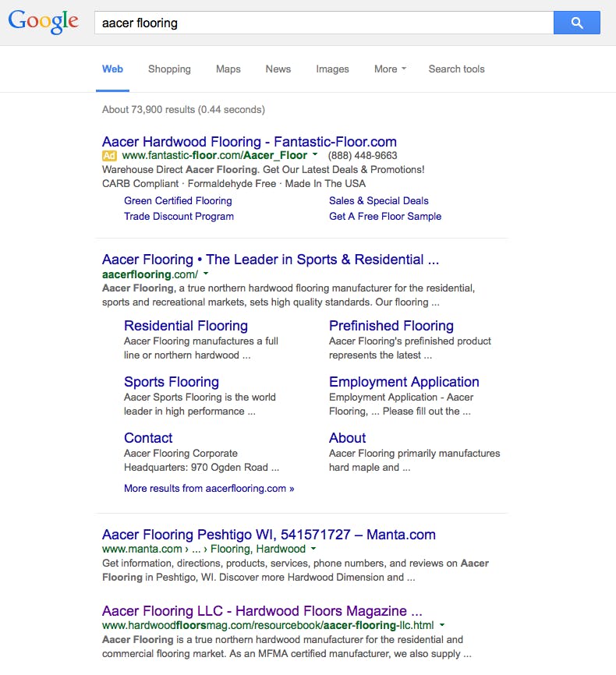Open 'Aacer Flooring • The Leader in Sports' result

pos(271,260)
